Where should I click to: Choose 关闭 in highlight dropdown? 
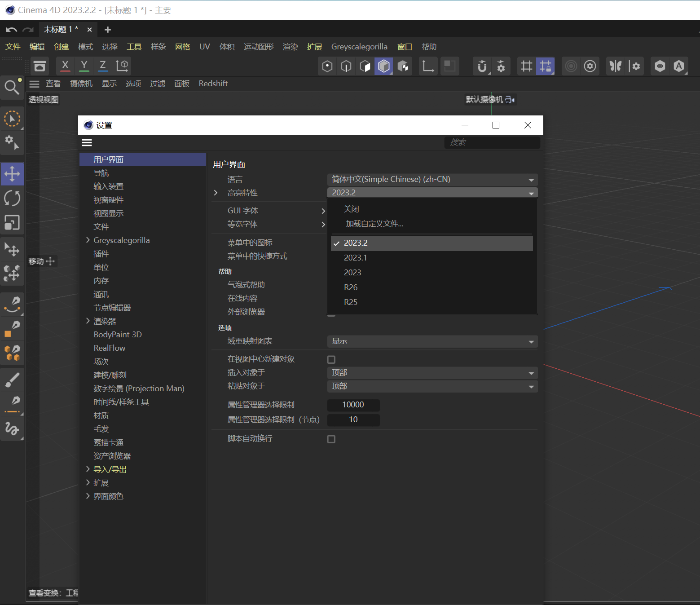tap(432, 209)
